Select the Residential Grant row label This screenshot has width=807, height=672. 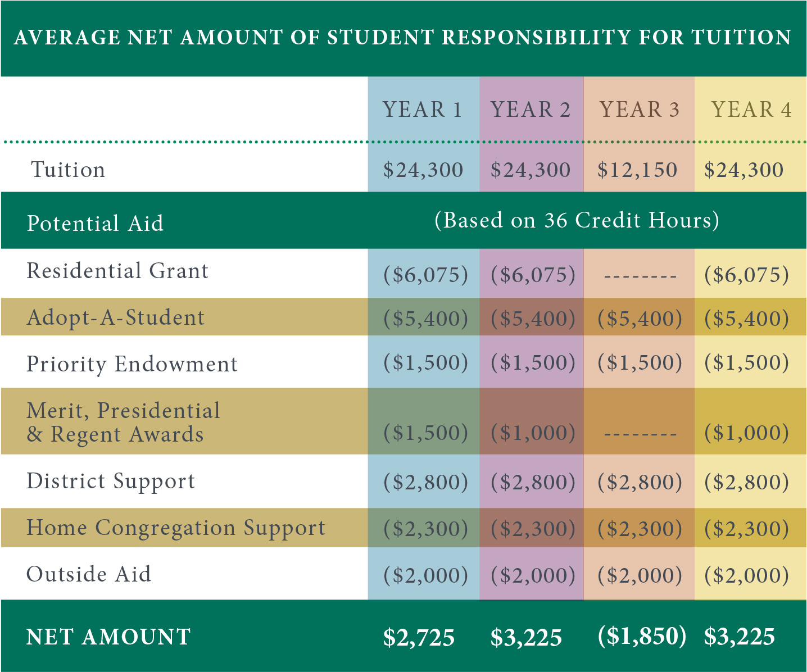coord(117,271)
